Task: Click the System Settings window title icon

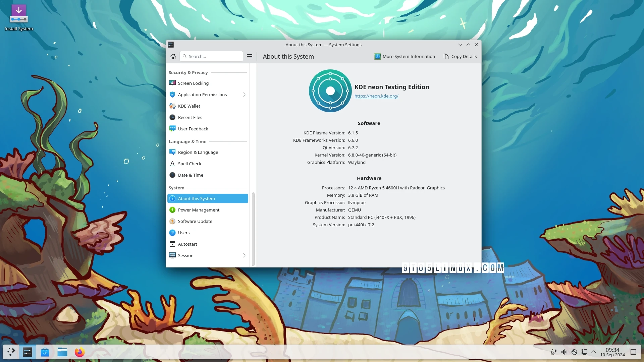Action: (171, 45)
